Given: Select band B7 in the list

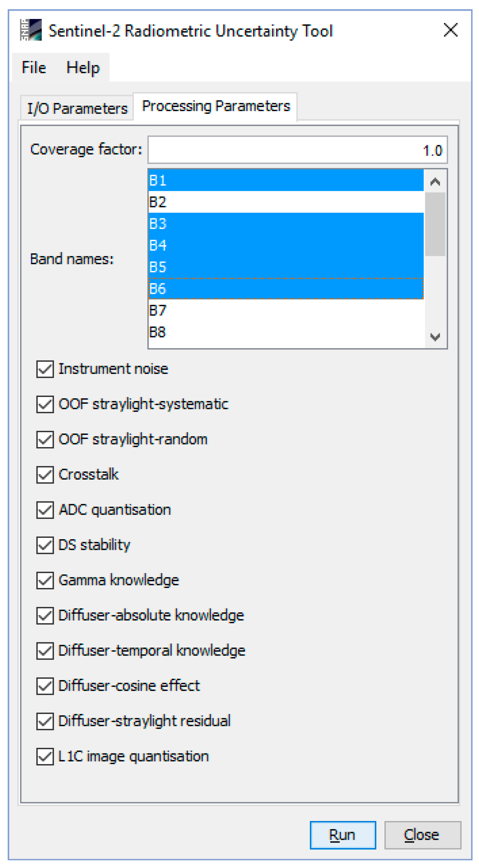Looking at the screenshot, I should pyautogui.click(x=285, y=310).
